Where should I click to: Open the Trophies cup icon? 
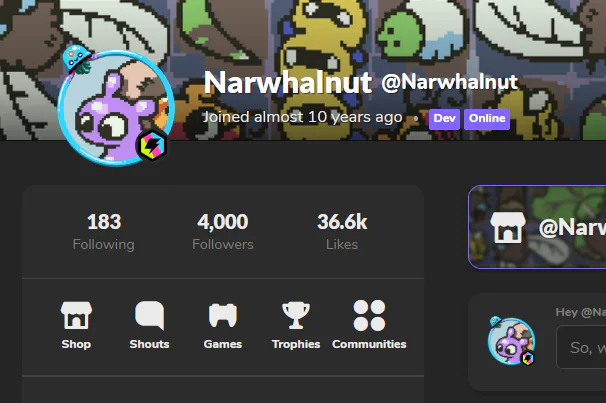296,315
